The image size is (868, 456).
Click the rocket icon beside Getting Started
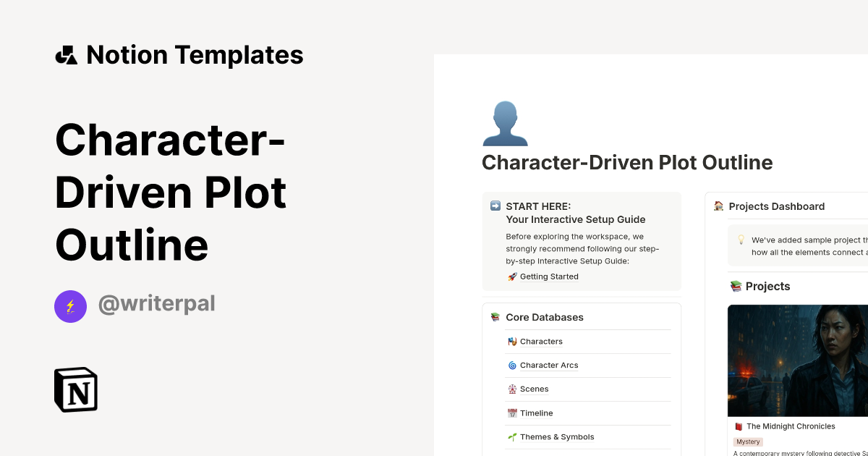tap(511, 276)
